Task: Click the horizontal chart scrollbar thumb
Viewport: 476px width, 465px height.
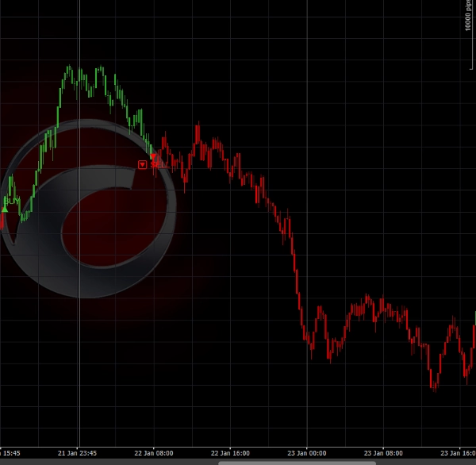Action: coord(297,463)
